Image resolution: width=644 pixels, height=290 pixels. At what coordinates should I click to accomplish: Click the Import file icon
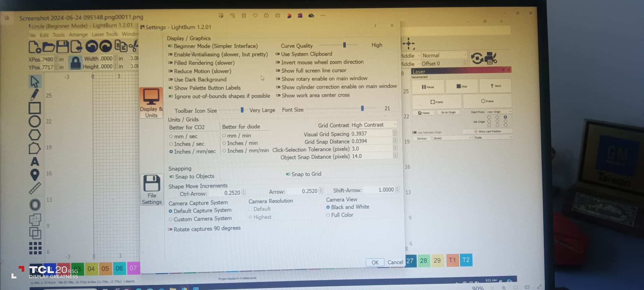click(76, 47)
